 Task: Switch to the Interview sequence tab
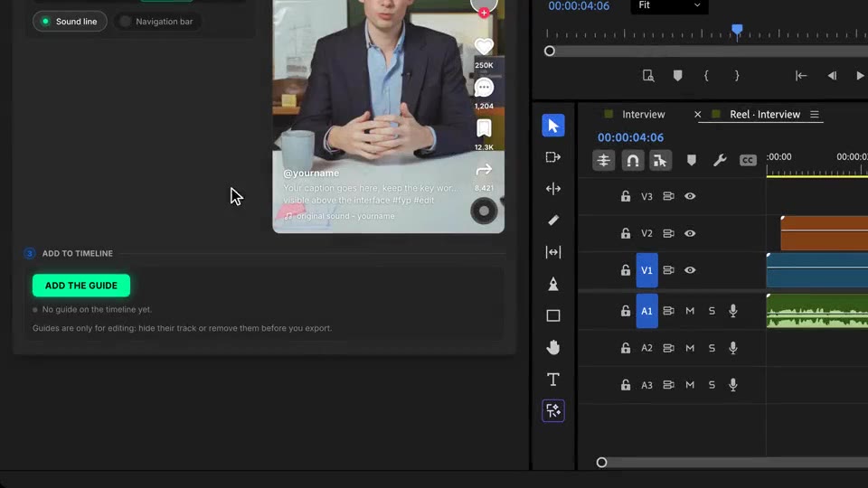click(643, 115)
